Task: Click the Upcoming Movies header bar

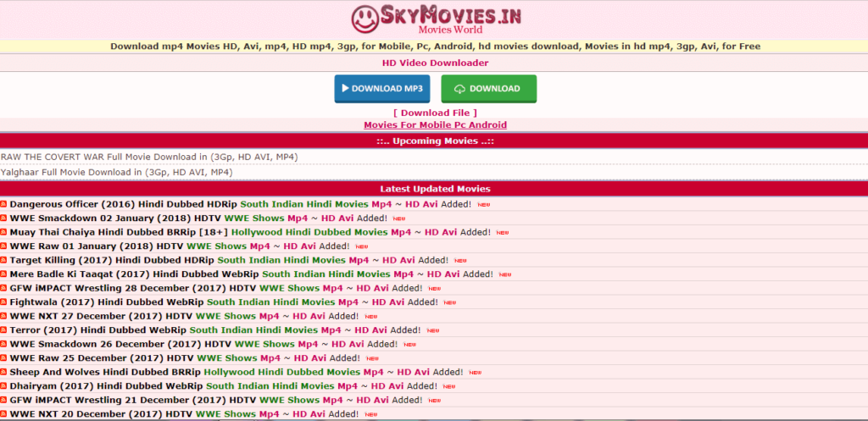Action: [x=434, y=141]
